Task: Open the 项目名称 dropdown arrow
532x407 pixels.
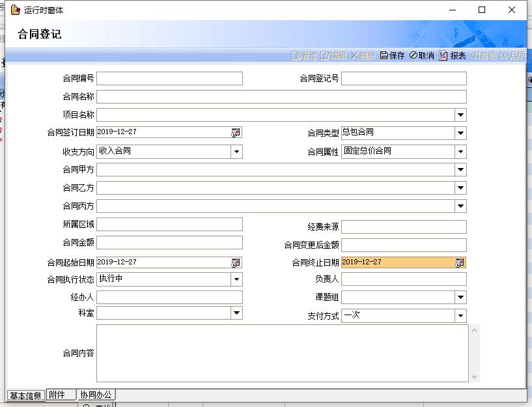Action: (461, 115)
